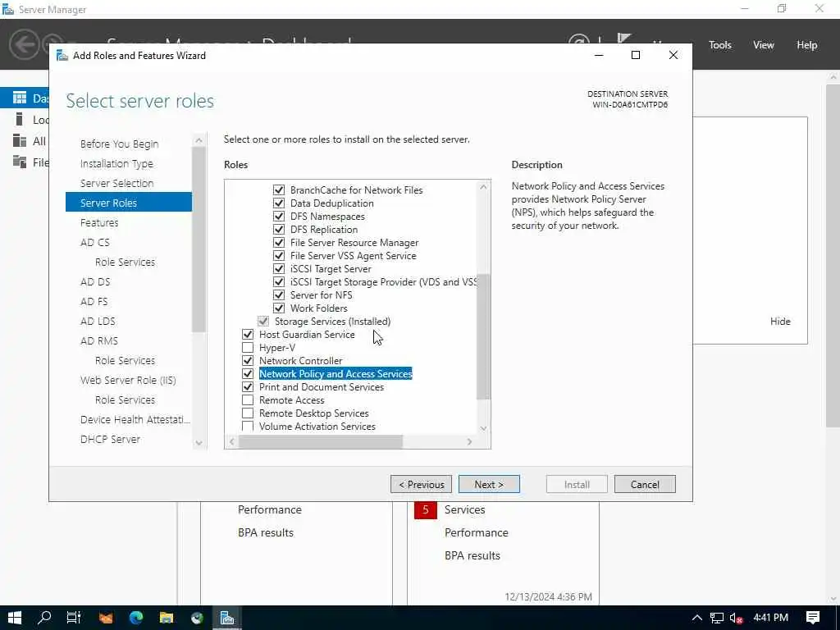Click the Next button
The width and height of the screenshot is (840, 630).
tap(489, 484)
